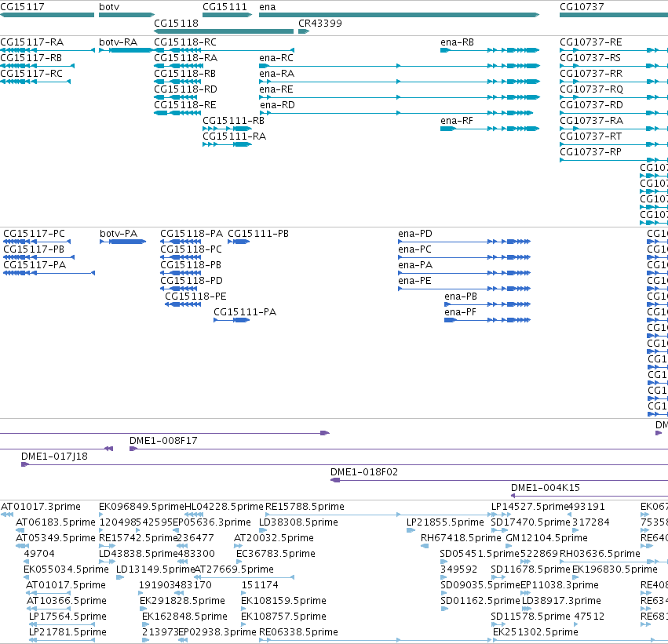Click transcript CG10737-RT
Screen dimensions: 668x644
[614, 144]
